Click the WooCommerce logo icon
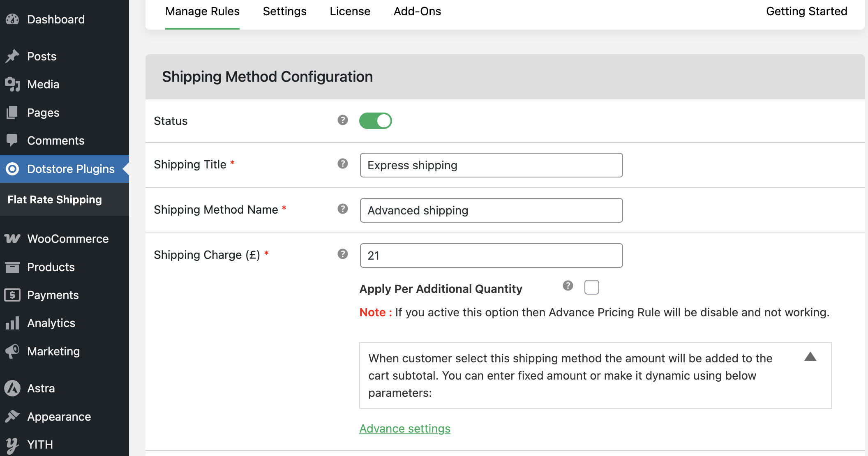This screenshot has width=868, height=456. (x=12, y=239)
